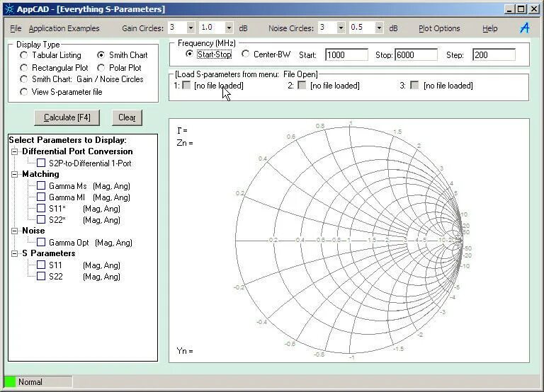
Task: Click the Smith chart plot center
Action: pyautogui.click(x=349, y=240)
